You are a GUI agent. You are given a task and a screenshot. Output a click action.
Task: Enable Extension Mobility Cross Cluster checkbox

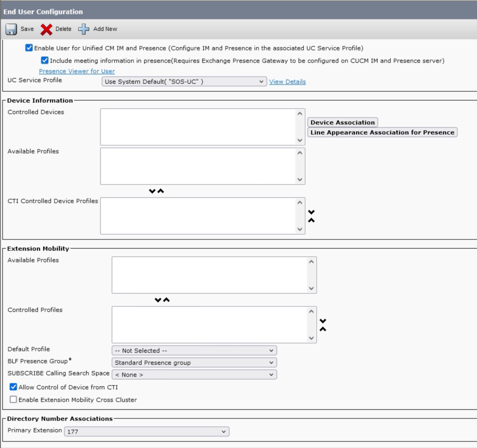(14, 400)
